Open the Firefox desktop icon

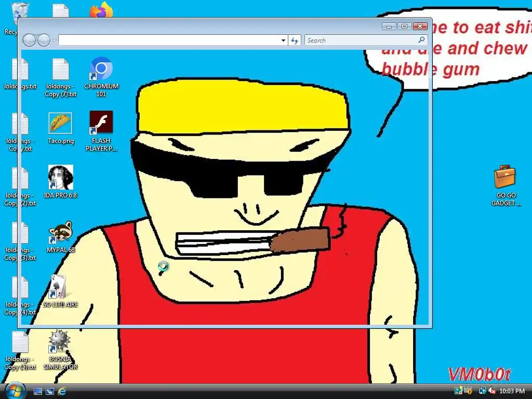[x=101, y=10]
